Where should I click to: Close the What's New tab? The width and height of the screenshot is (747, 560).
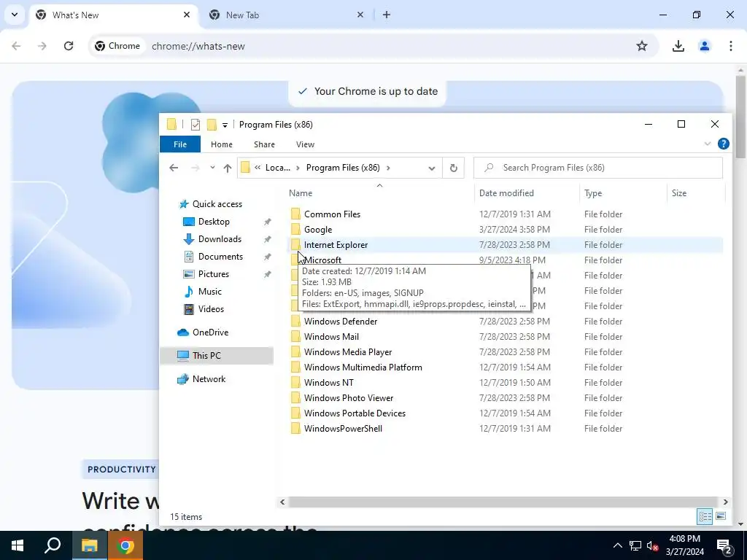(x=187, y=15)
